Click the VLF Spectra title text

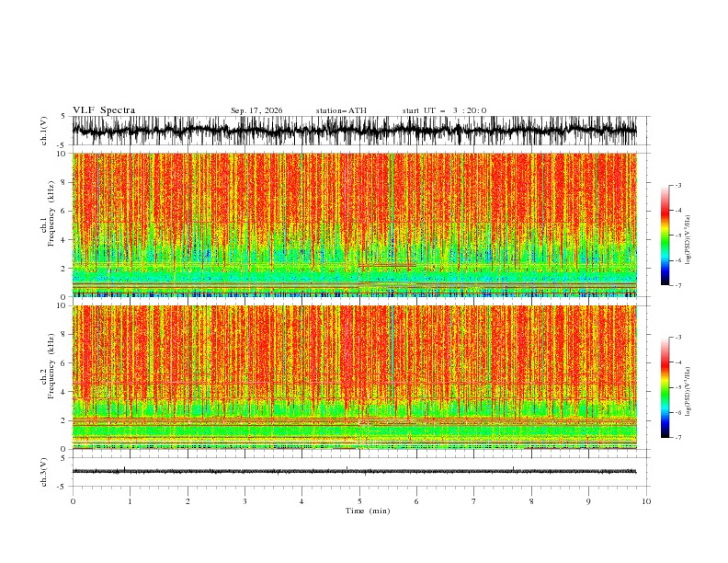coord(104,110)
